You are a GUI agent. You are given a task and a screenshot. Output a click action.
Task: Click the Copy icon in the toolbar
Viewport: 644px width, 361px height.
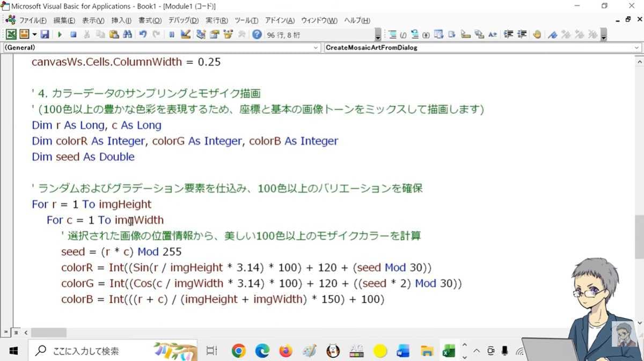pos(100,34)
